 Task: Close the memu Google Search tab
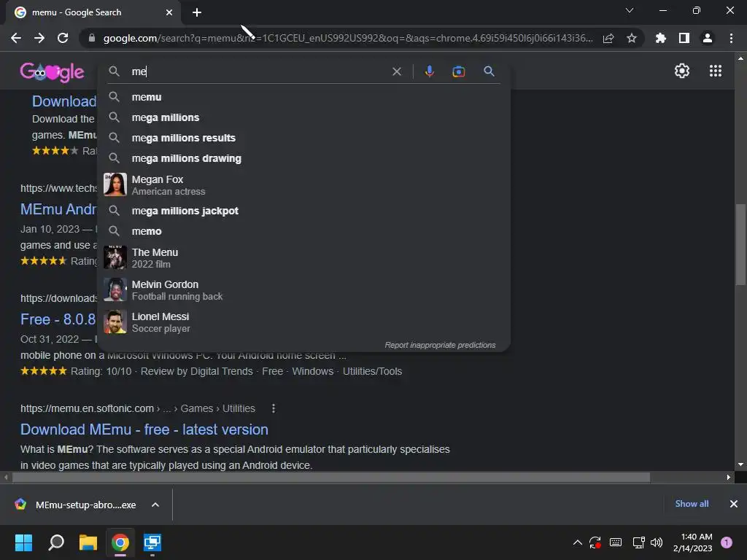coord(169,12)
